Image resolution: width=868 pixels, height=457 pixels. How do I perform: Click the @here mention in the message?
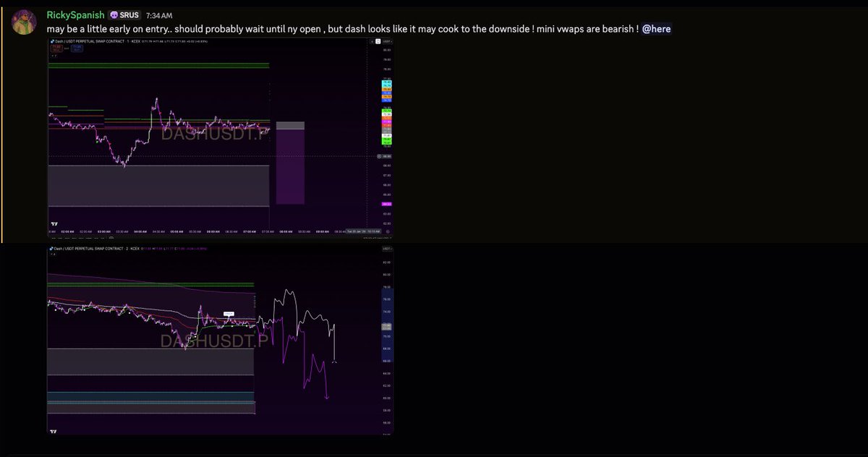[x=656, y=29]
